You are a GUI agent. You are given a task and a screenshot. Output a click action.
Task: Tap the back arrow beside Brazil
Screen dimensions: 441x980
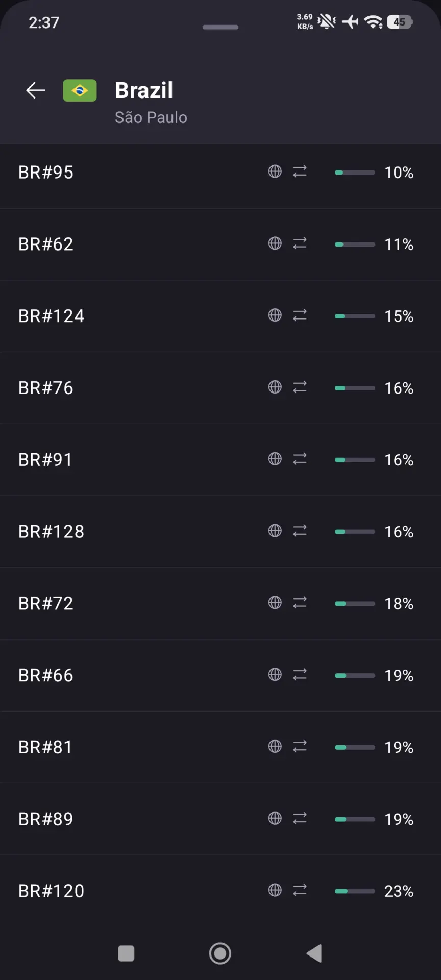(x=35, y=90)
